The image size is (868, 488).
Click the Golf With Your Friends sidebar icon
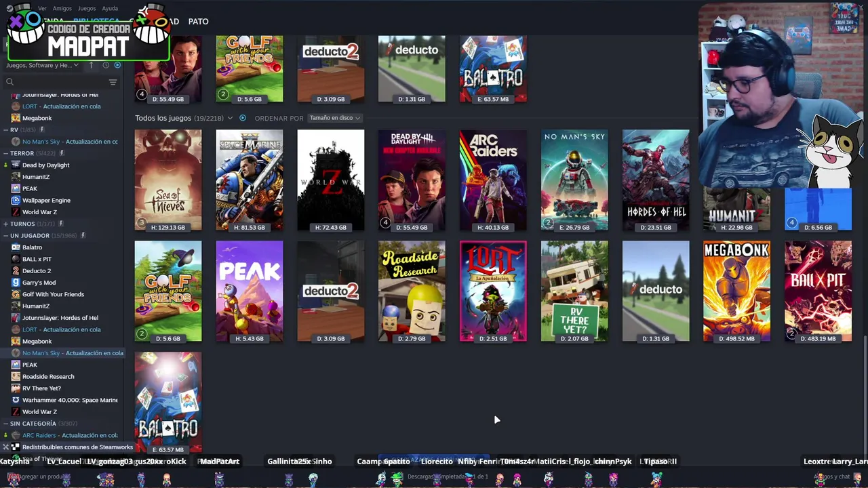16,294
